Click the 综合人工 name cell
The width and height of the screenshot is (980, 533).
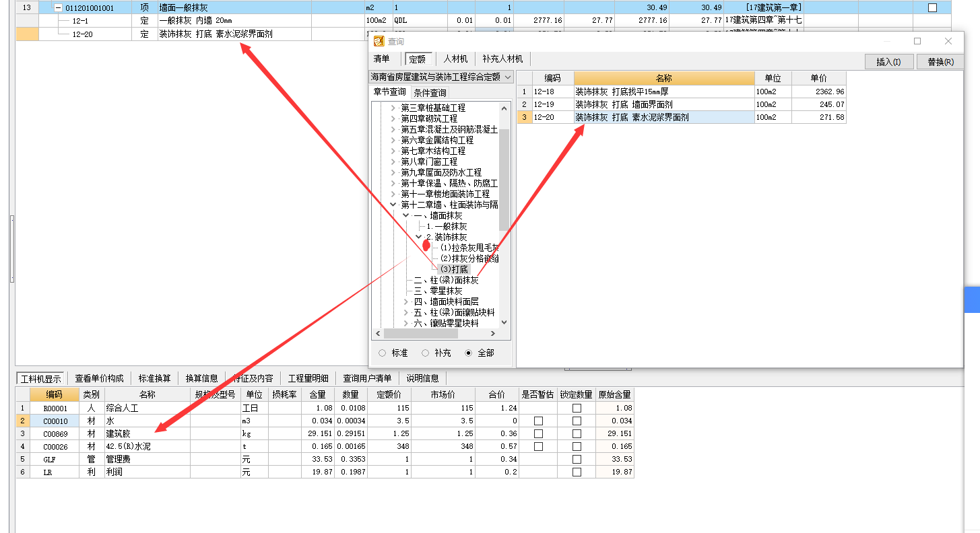pyautogui.click(x=148, y=408)
